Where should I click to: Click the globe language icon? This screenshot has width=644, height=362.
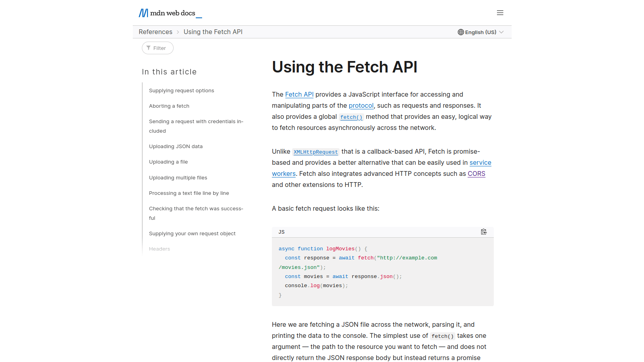(x=461, y=32)
